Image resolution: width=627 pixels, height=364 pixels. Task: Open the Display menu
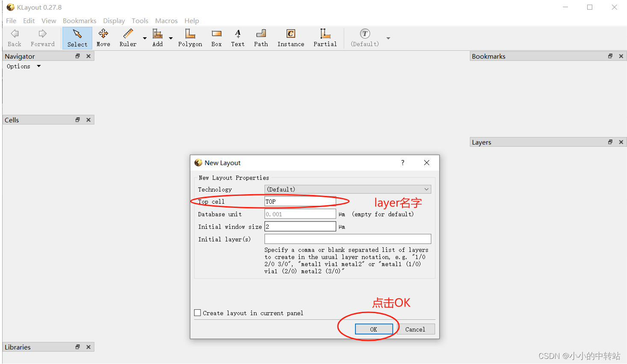114,21
